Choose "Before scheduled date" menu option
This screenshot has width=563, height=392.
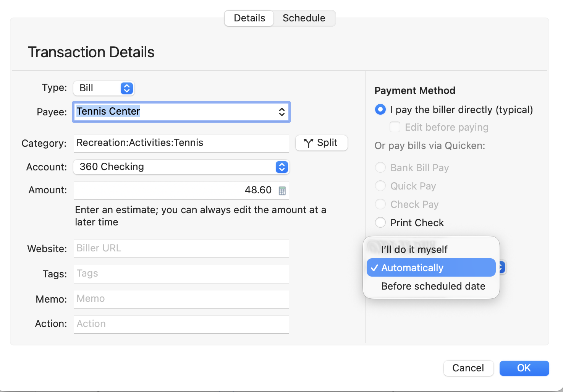(x=433, y=286)
